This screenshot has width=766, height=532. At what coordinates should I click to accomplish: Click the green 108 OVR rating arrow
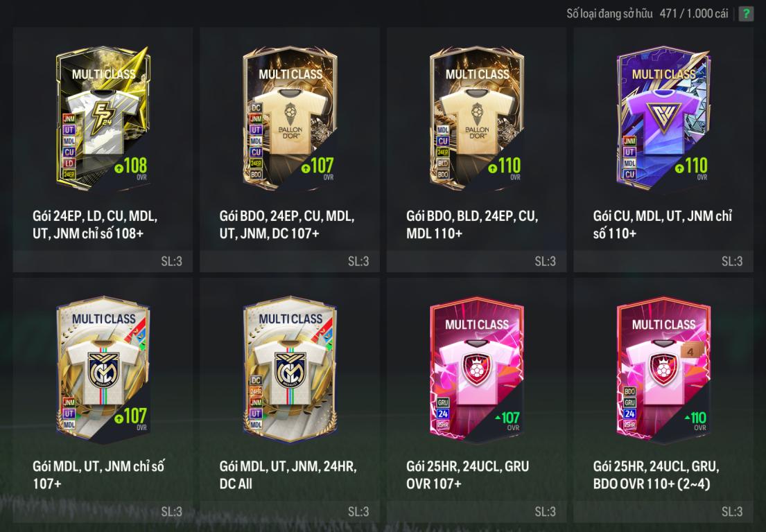(119, 168)
